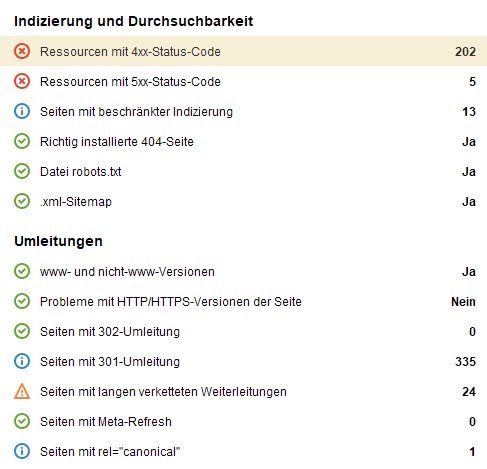Image resolution: width=487 pixels, height=469 pixels.
Task: Click blue info icon beside rel="canonical"
Action: click(22, 451)
